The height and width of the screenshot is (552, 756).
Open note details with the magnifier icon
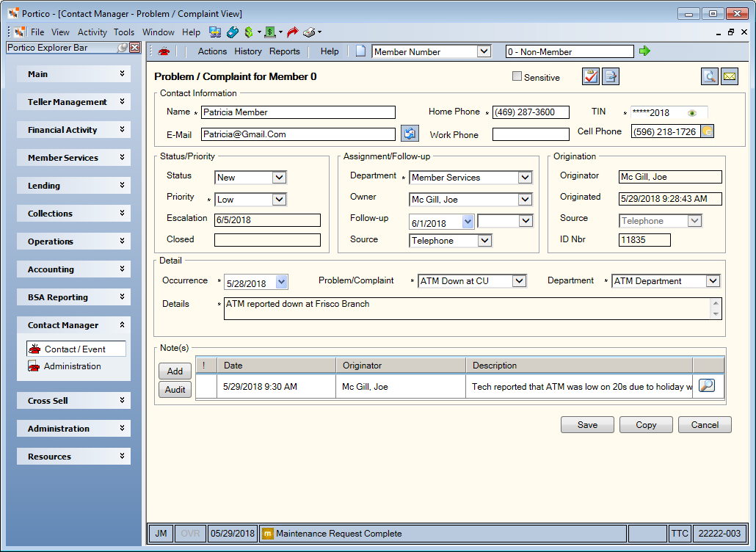(706, 385)
